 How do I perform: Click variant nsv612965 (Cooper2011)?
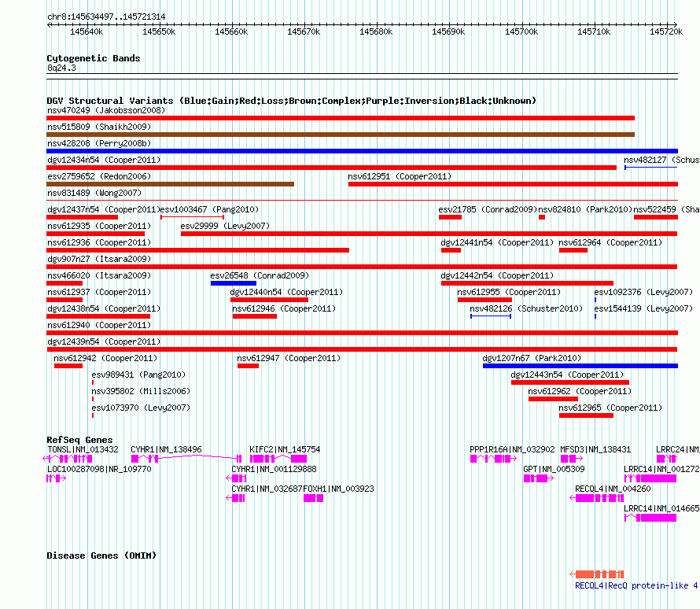610,408
